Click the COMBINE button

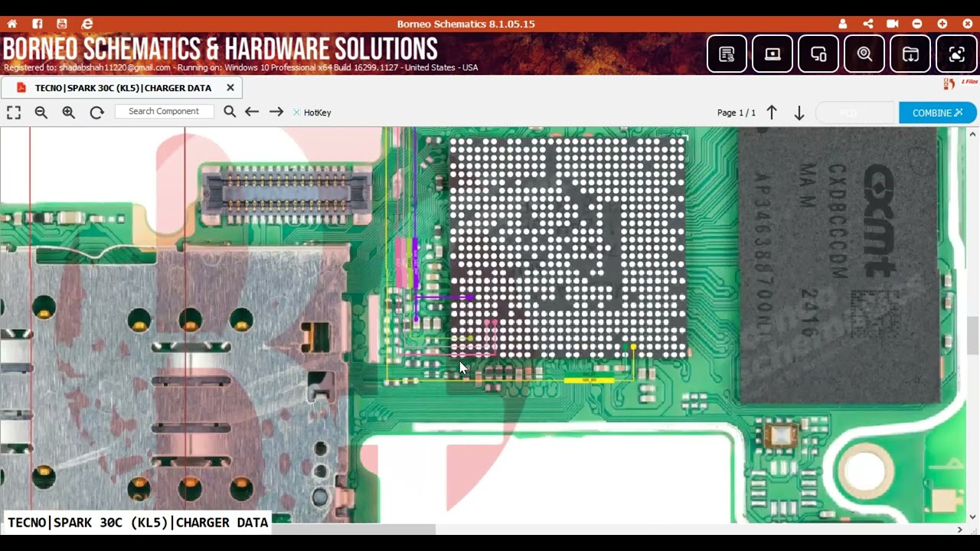pos(938,112)
